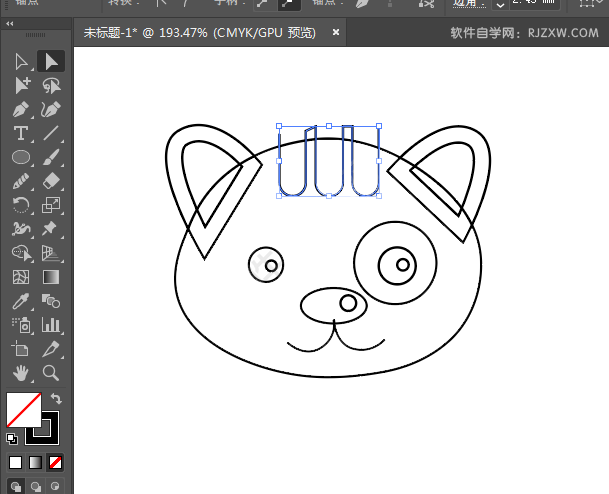Swap fill and stroke colors

(56, 398)
